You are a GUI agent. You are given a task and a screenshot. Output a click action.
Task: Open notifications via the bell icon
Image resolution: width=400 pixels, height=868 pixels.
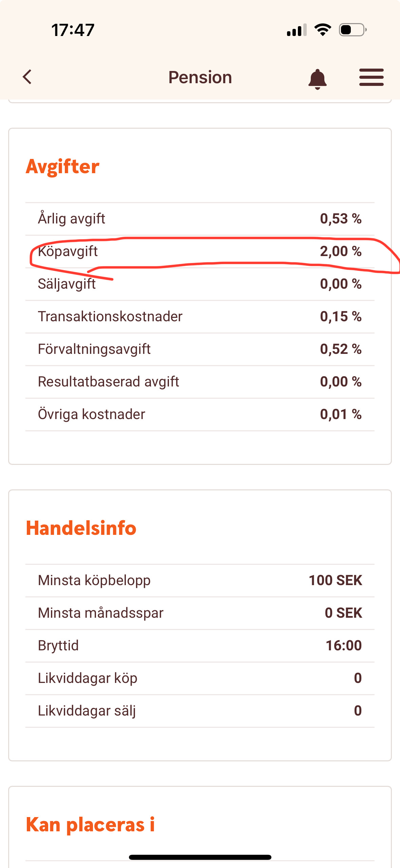tap(317, 79)
